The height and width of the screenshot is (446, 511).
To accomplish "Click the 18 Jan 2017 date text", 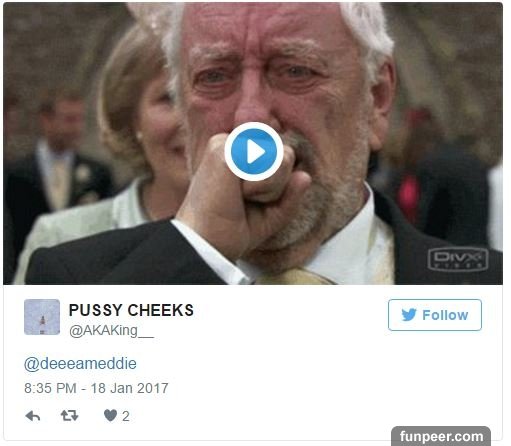I will click(x=130, y=388).
